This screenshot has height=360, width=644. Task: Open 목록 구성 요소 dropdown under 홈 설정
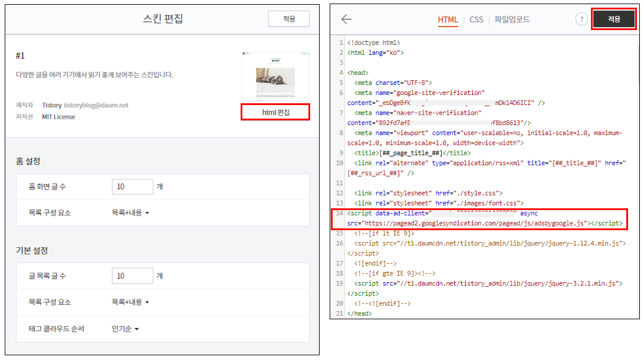coord(130,213)
